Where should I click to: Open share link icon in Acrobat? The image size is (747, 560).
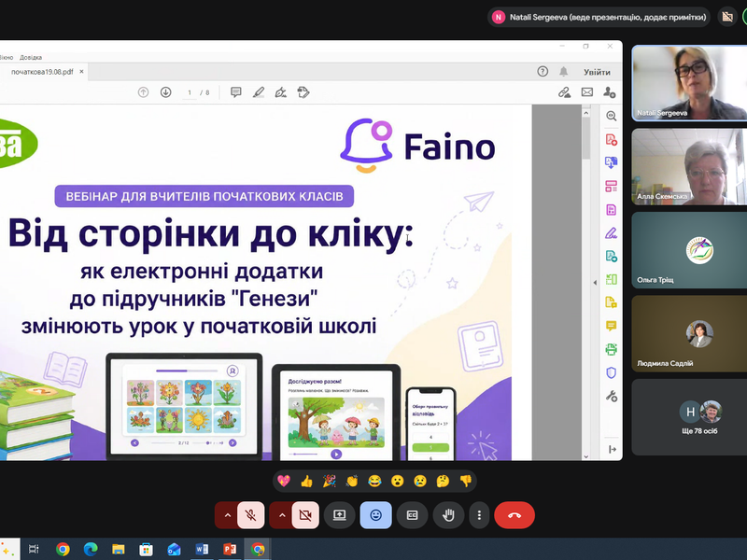pos(565,92)
